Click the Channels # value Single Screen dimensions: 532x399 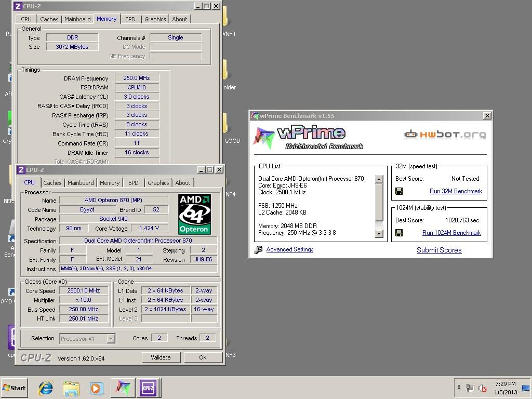click(176, 37)
